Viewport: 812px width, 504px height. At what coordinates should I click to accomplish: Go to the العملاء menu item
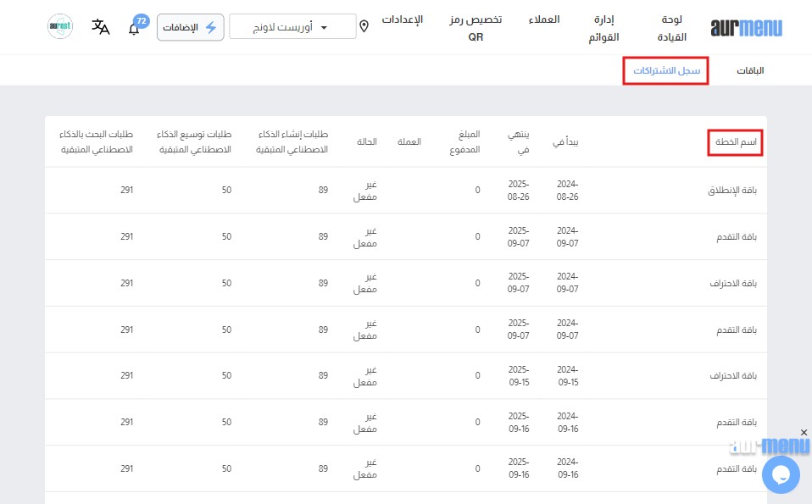click(543, 19)
